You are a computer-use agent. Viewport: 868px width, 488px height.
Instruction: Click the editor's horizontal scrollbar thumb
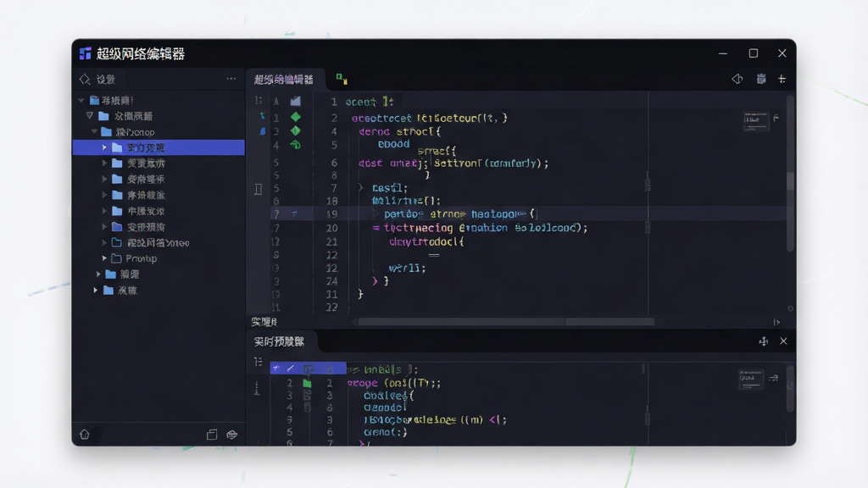(506, 322)
